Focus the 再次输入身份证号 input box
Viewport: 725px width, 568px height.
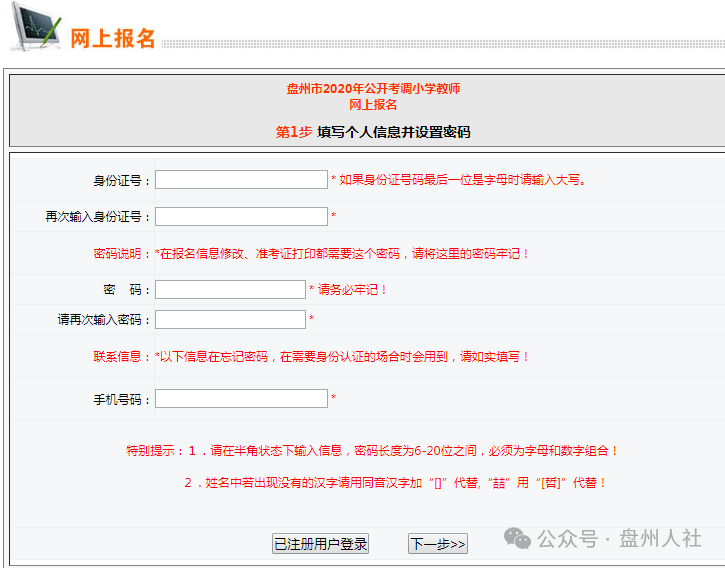(x=241, y=217)
